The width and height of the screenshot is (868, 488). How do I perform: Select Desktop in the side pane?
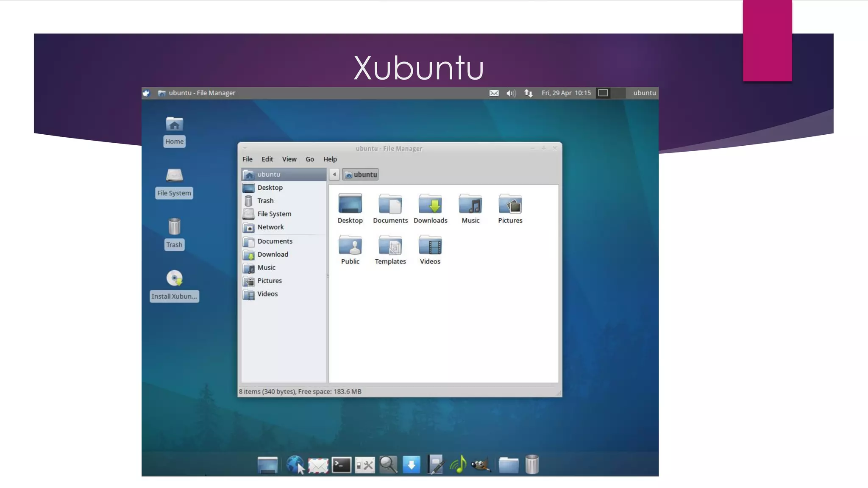[x=284, y=188]
